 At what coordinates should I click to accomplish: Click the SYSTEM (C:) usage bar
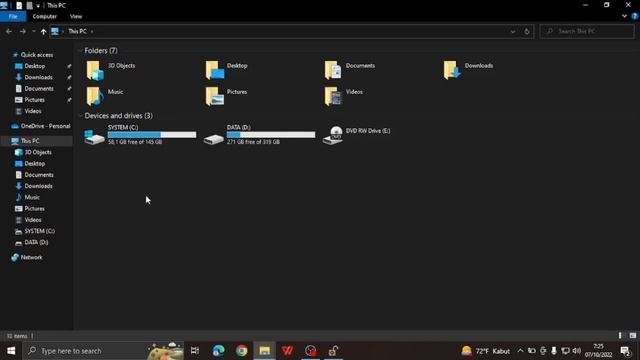pyautogui.click(x=152, y=135)
